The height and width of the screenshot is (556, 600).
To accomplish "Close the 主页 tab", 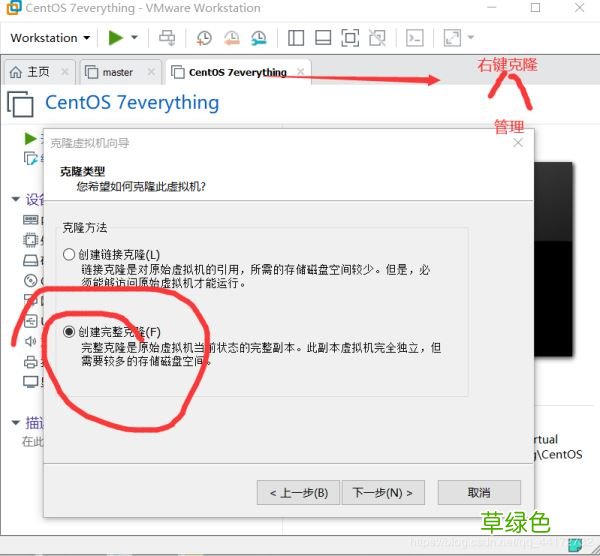I will (65, 72).
